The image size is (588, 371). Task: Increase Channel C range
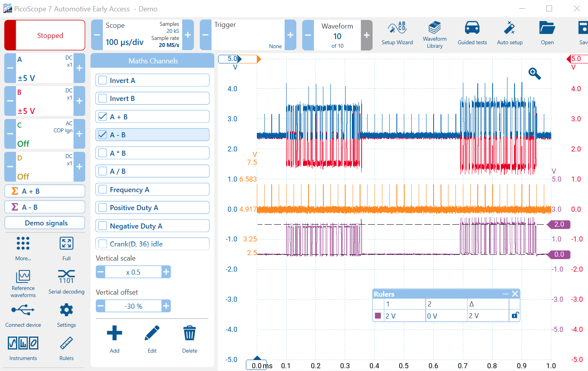pyautogui.click(x=79, y=134)
